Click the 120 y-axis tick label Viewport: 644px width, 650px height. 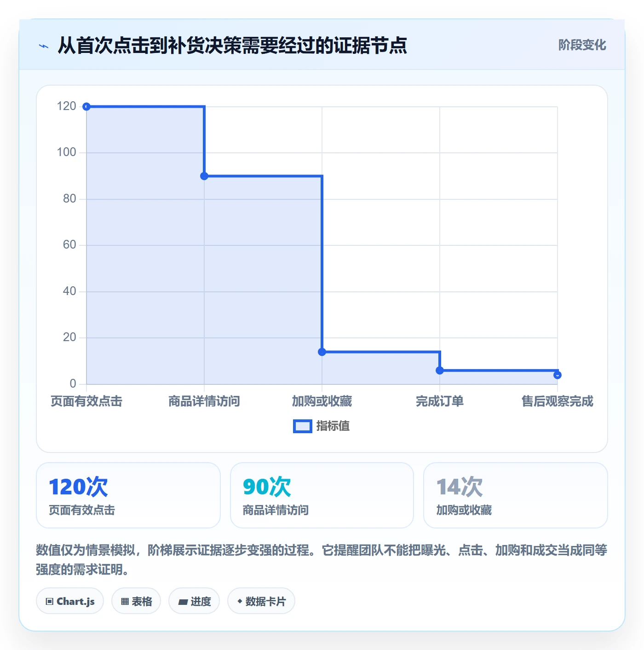66,106
